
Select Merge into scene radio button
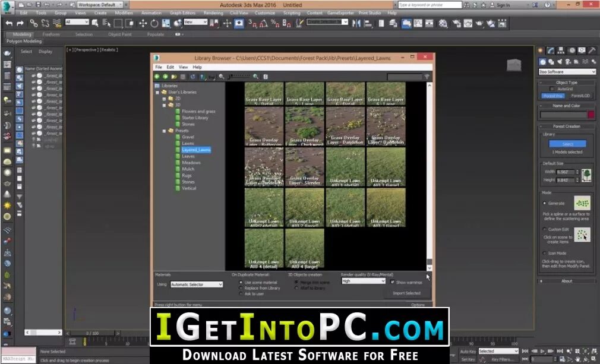point(296,282)
